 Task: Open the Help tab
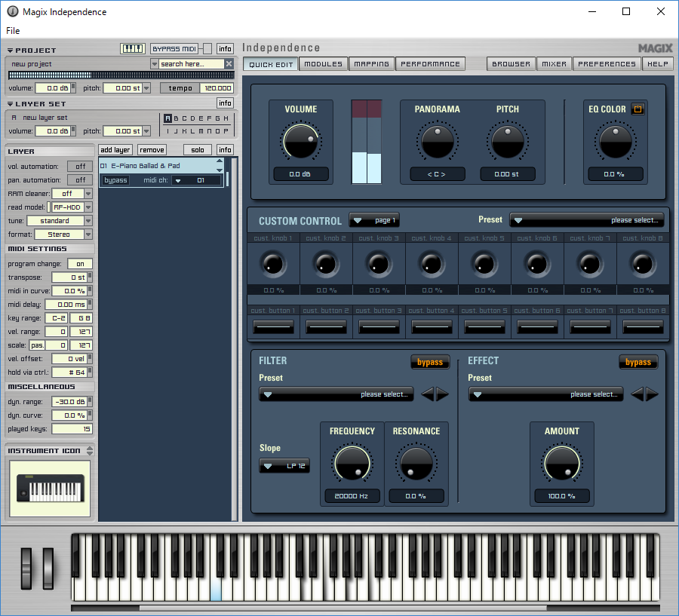click(x=657, y=63)
